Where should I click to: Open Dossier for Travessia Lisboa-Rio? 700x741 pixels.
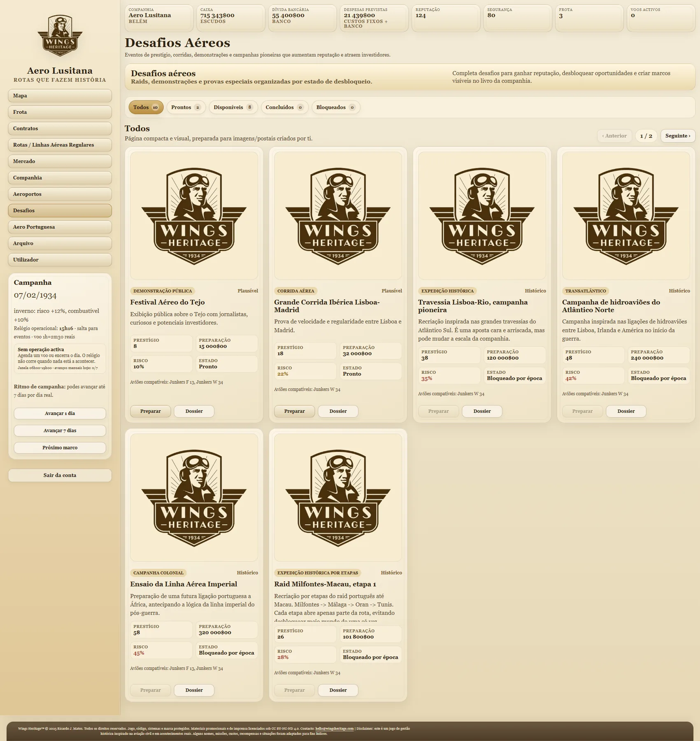click(x=482, y=411)
